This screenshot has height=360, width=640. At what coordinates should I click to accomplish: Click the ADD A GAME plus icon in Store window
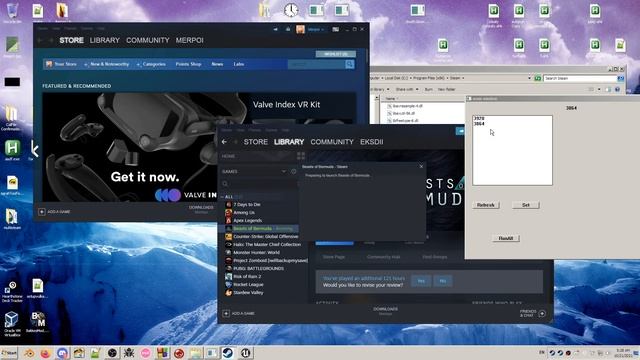click(x=42, y=211)
